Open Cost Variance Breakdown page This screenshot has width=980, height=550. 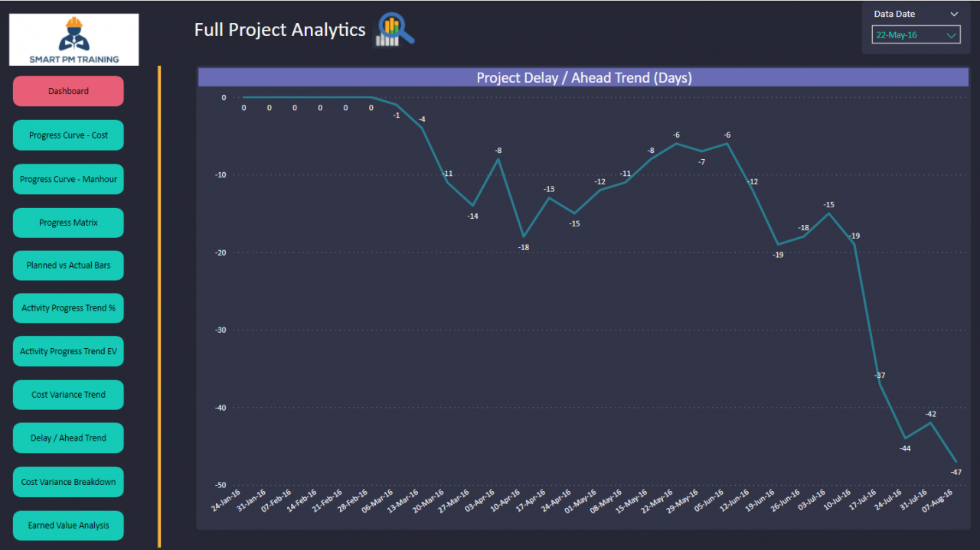pos(68,482)
